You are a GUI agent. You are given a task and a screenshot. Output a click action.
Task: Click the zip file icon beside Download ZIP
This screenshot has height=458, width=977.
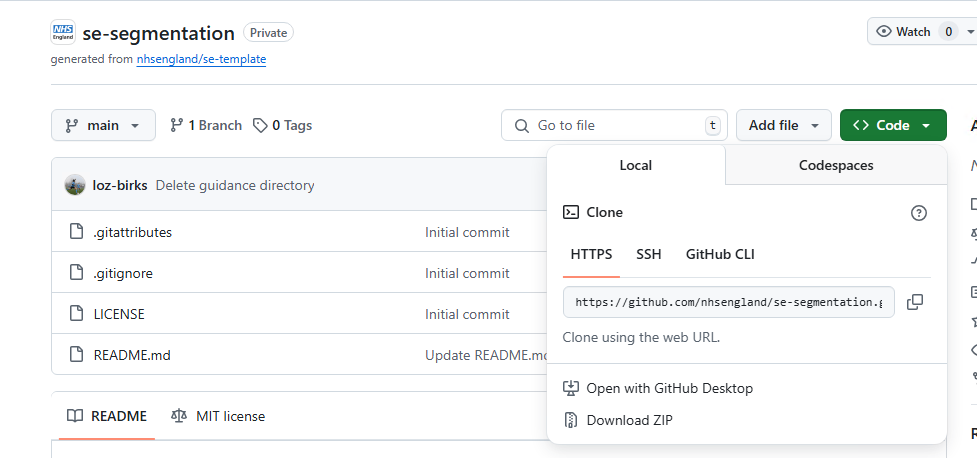(x=571, y=420)
